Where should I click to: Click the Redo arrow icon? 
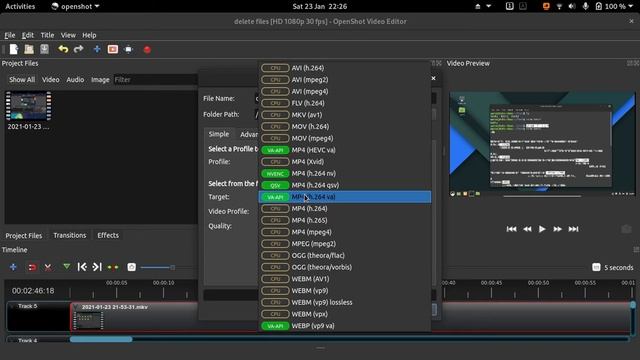[x=78, y=49]
